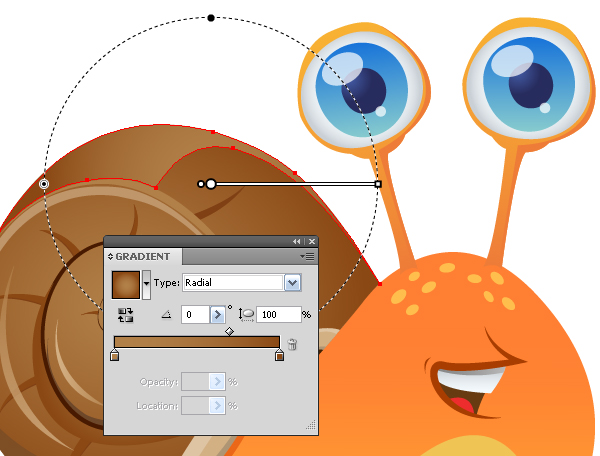Select the left light-brown color stop
The image size is (600, 456).
point(114,355)
